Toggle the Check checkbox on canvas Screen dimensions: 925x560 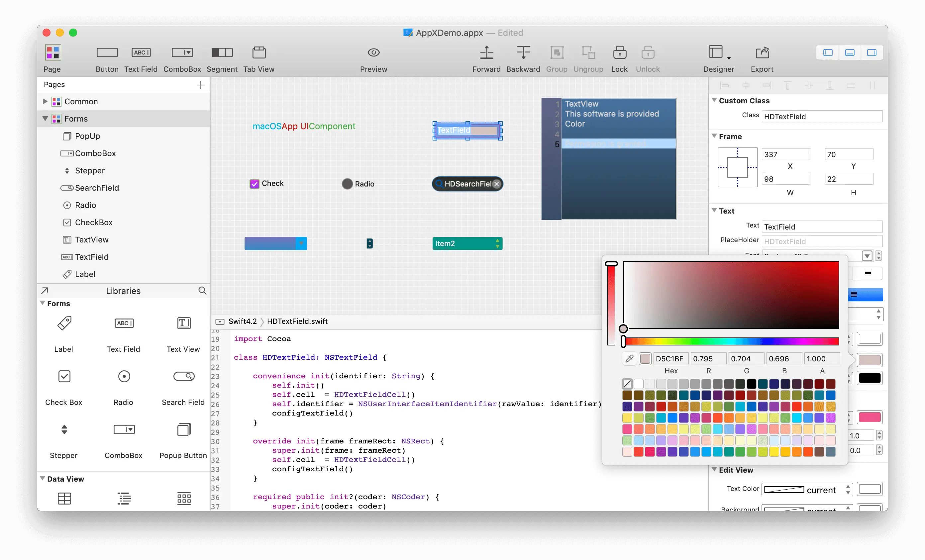[254, 184]
